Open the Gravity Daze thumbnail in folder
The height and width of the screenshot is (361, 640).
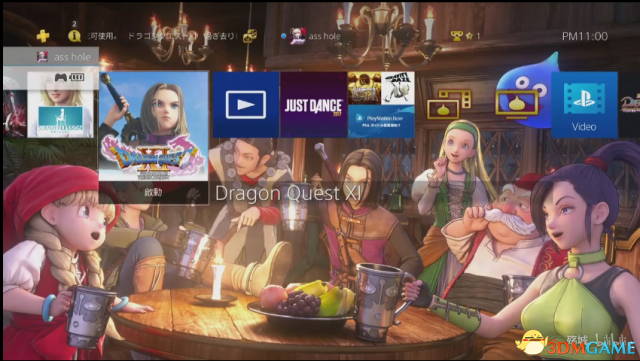[x=398, y=88]
